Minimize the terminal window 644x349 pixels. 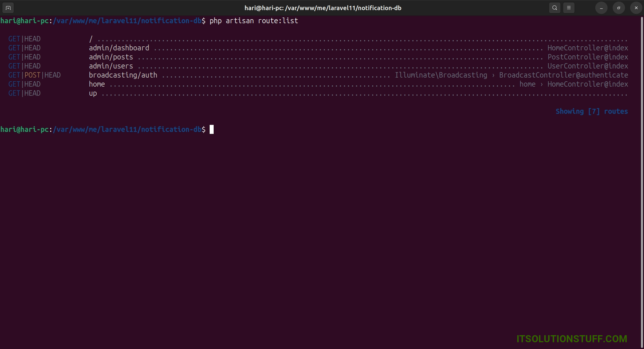tap(601, 8)
